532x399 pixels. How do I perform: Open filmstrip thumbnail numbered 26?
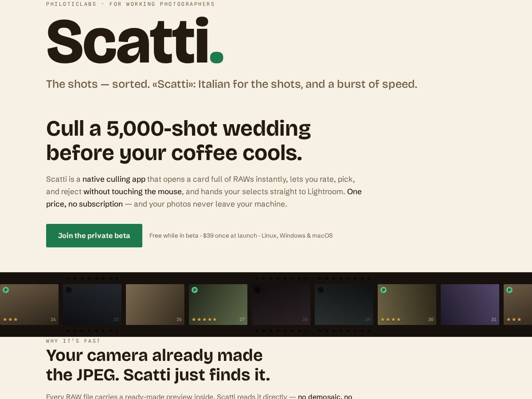tap(155, 305)
